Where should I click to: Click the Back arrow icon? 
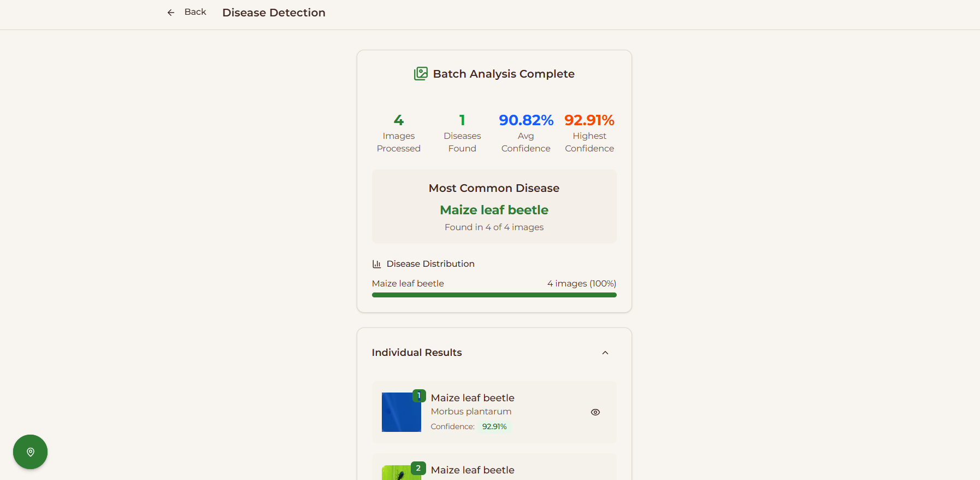pyautogui.click(x=171, y=13)
